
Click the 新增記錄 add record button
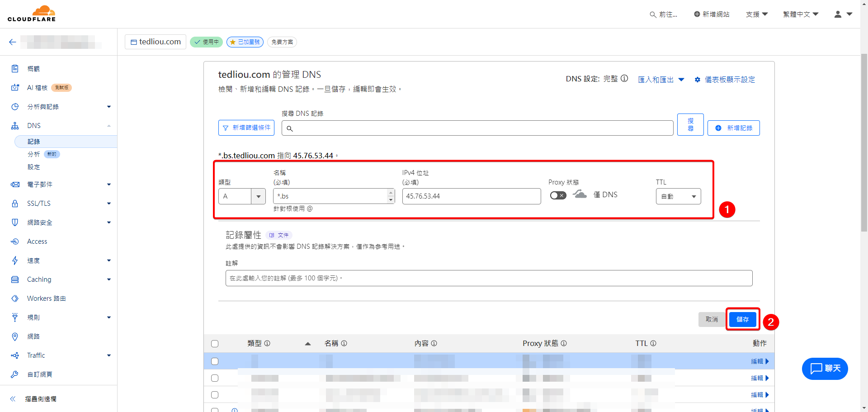733,128
